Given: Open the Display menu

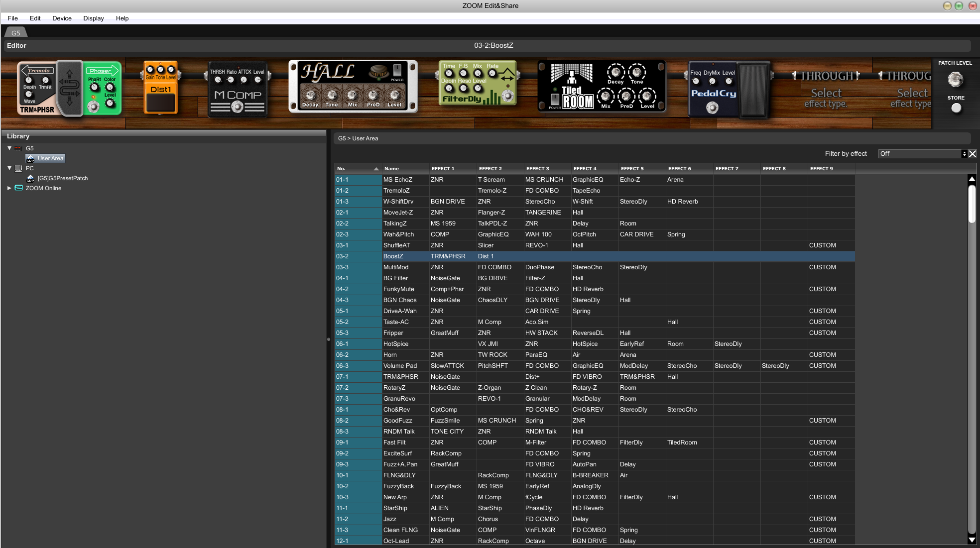Looking at the screenshot, I should tap(94, 18).
